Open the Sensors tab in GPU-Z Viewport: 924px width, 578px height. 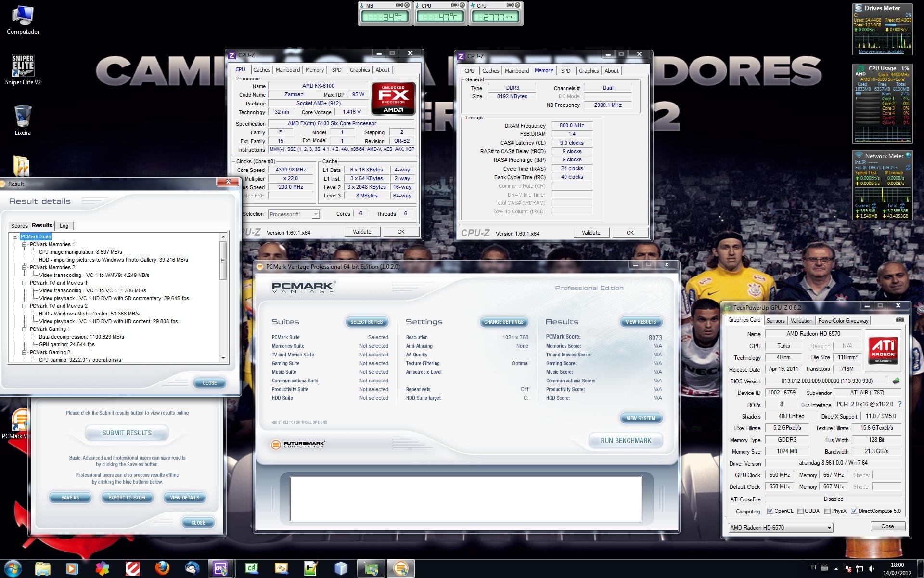click(x=775, y=321)
